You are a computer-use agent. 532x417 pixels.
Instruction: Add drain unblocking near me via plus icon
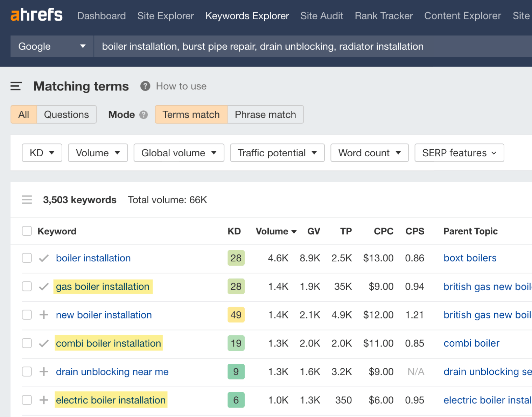coord(43,371)
